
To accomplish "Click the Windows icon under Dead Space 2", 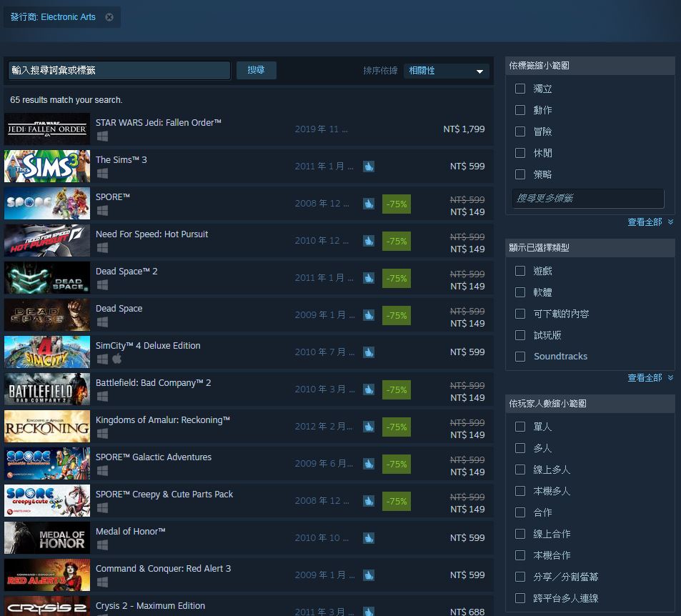I will point(102,285).
